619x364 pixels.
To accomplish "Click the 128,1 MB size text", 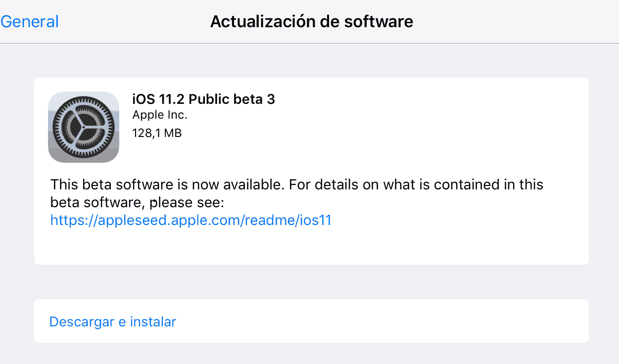I will coord(156,133).
